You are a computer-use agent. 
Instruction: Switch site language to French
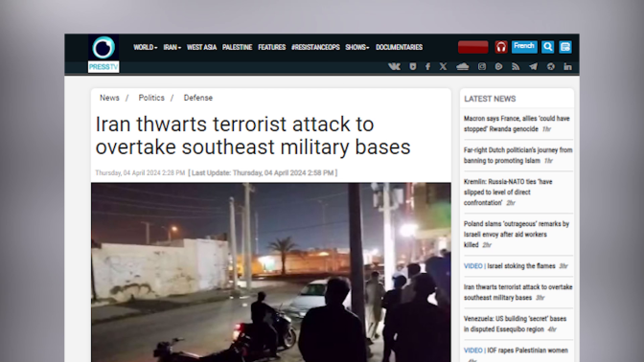click(524, 46)
